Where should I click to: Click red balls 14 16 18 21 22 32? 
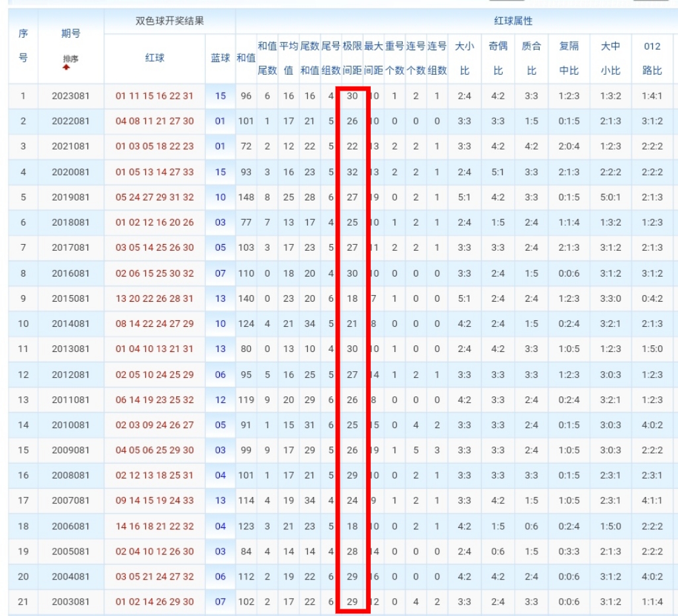[x=154, y=526]
